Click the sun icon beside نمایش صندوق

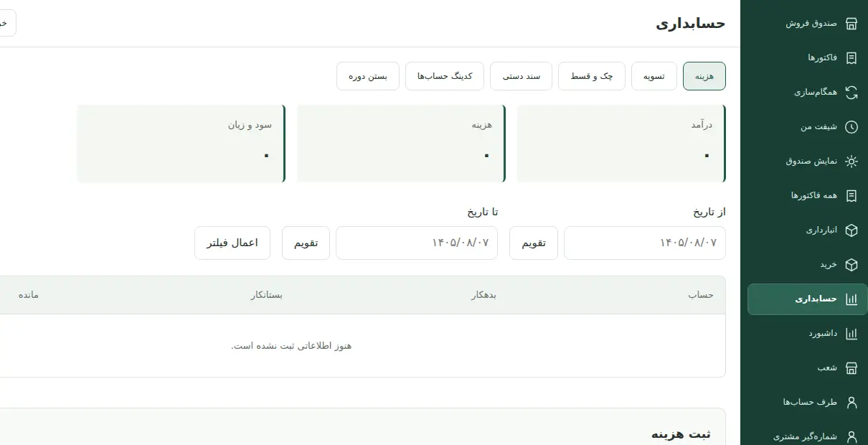(x=852, y=161)
